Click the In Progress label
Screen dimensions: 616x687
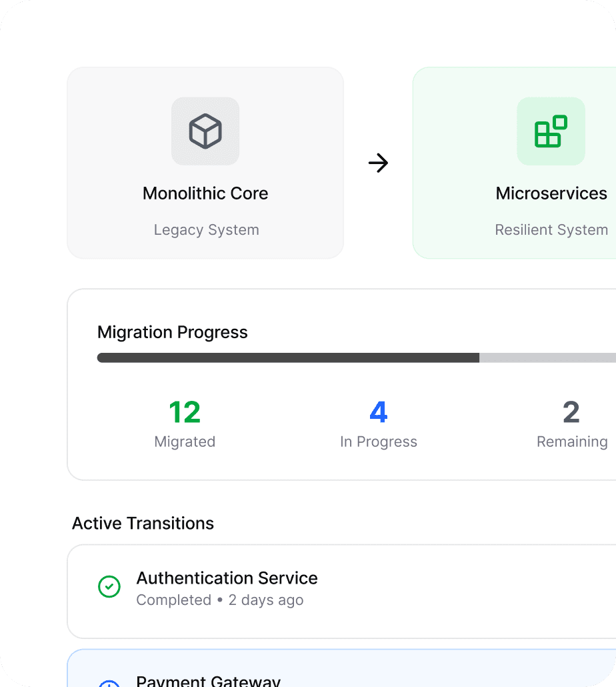coord(379,442)
